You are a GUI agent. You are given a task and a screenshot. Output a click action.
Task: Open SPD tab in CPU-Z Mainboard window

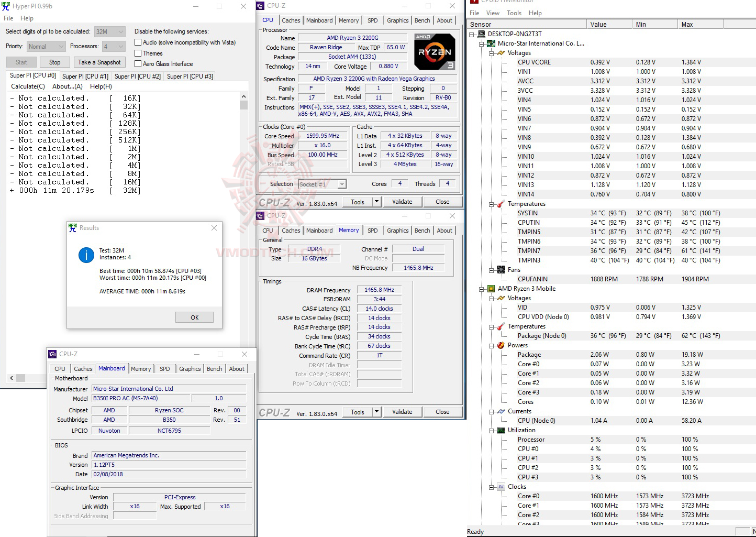click(x=165, y=369)
